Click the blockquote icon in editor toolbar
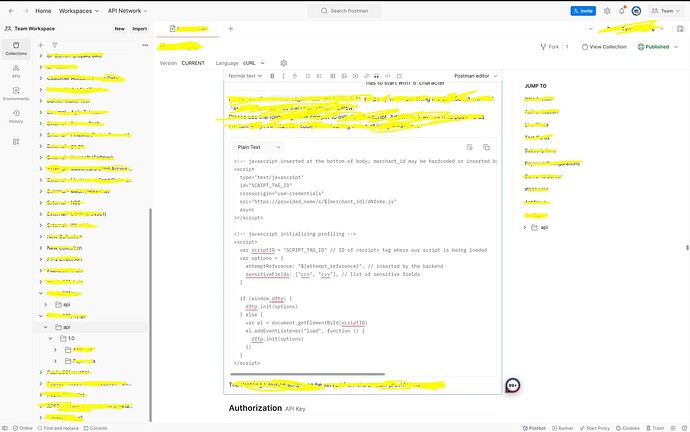This screenshot has width=690, height=432. [376, 76]
